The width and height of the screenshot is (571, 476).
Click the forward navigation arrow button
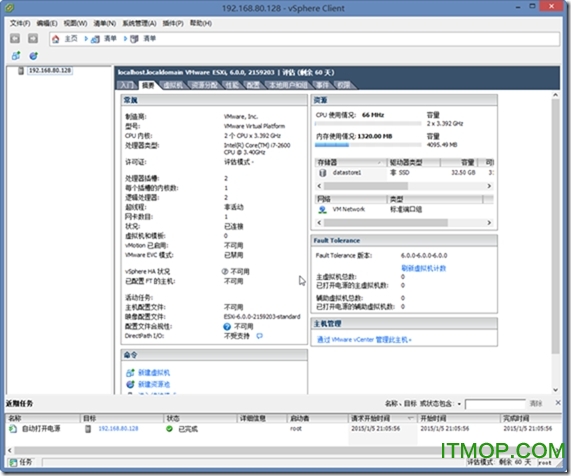(33, 38)
